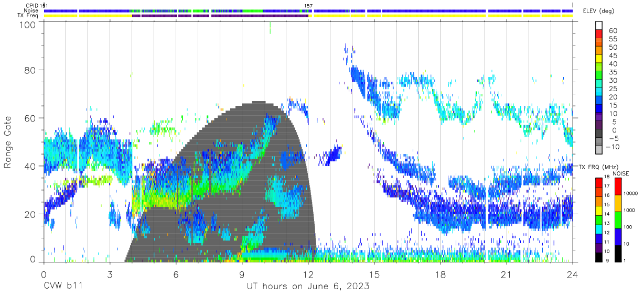The height and width of the screenshot is (297, 644).
Task: Pick the green 100–1000 NOISE colorbar swatch
Action: pyautogui.click(x=618, y=219)
